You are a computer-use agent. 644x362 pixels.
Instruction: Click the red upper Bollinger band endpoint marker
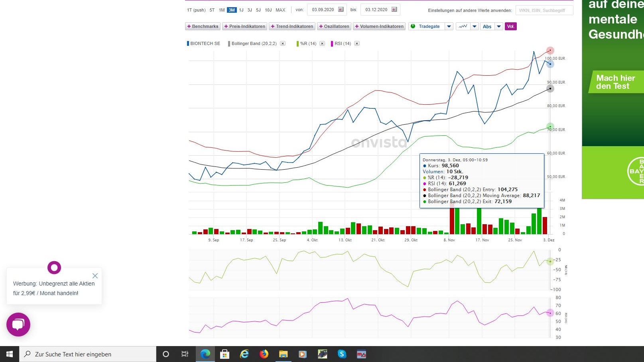(550, 51)
